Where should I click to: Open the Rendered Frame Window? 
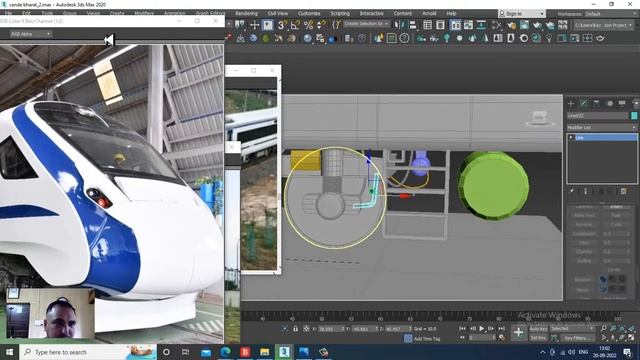coord(524,25)
